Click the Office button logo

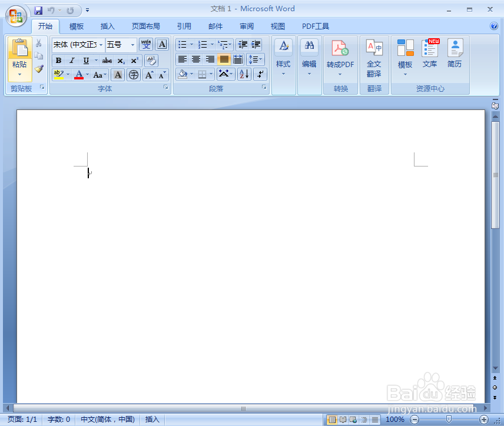(15, 15)
